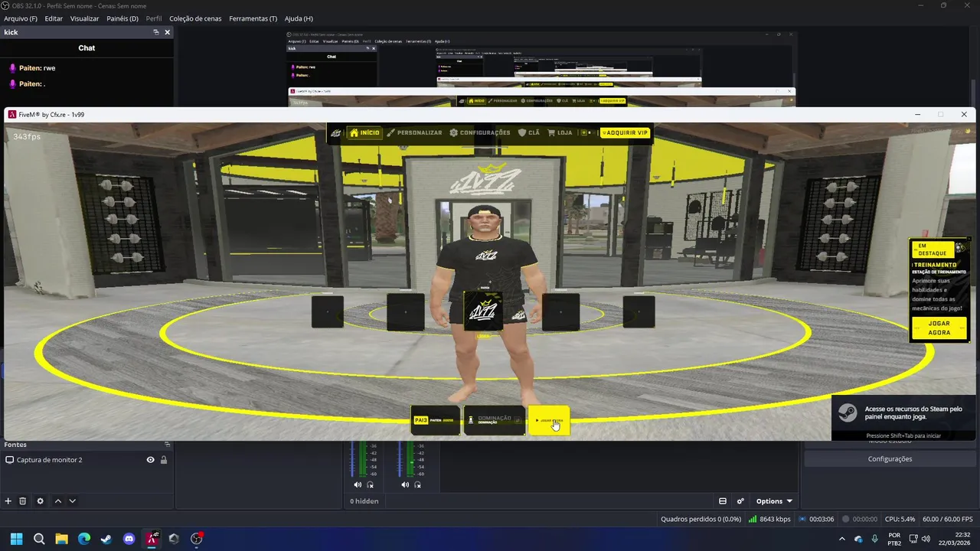This screenshot has width=980, height=551.
Task: Click JOGAR AGORA in the training banner
Action: [939, 328]
